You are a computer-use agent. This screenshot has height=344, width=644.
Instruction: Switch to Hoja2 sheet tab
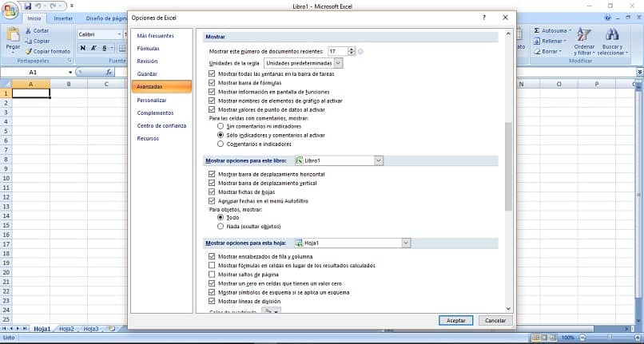(66, 329)
